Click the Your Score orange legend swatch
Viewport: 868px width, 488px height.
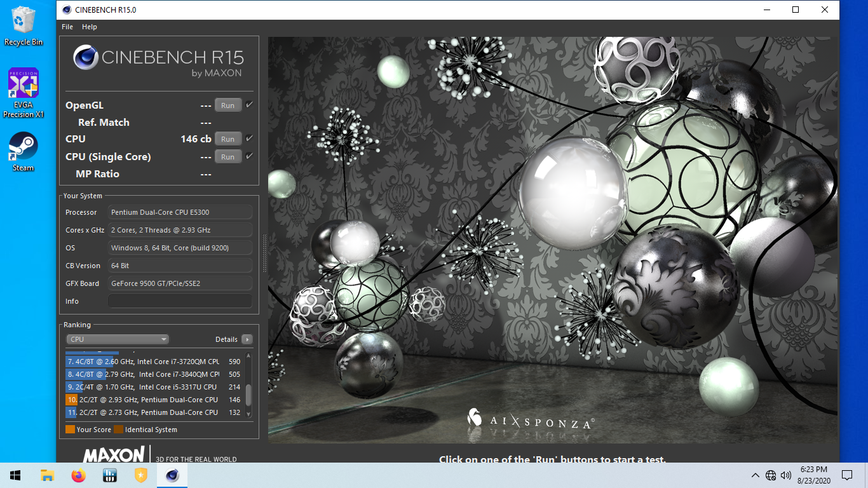[x=70, y=430]
